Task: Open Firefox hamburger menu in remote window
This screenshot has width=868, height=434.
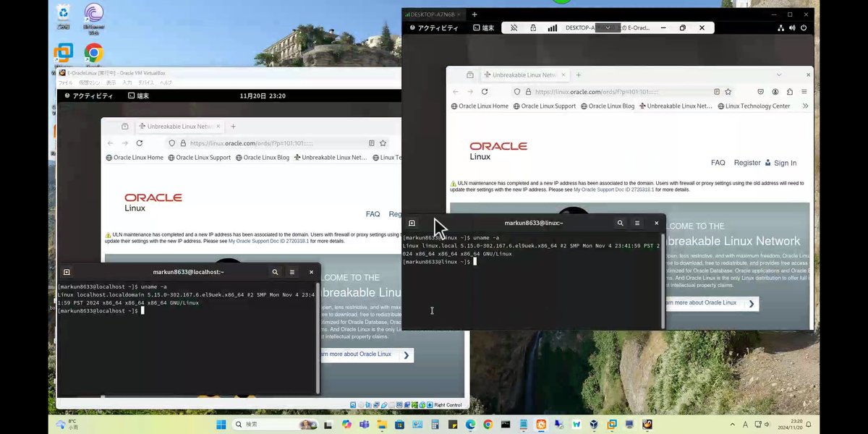Action: [803, 92]
